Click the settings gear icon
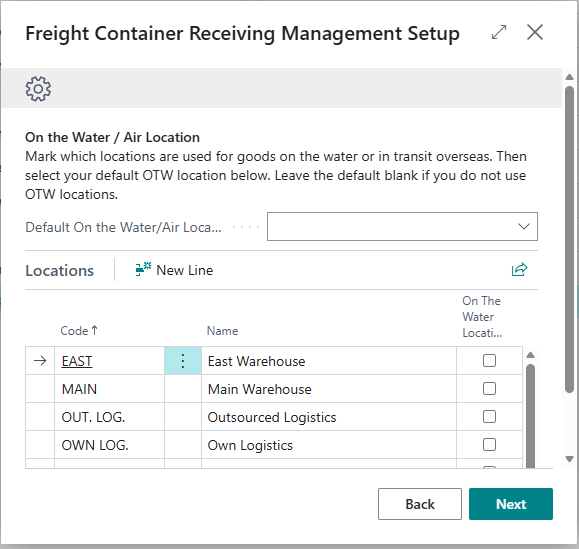The image size is (579, 549). pyautogui.click(x=38, y=89)
